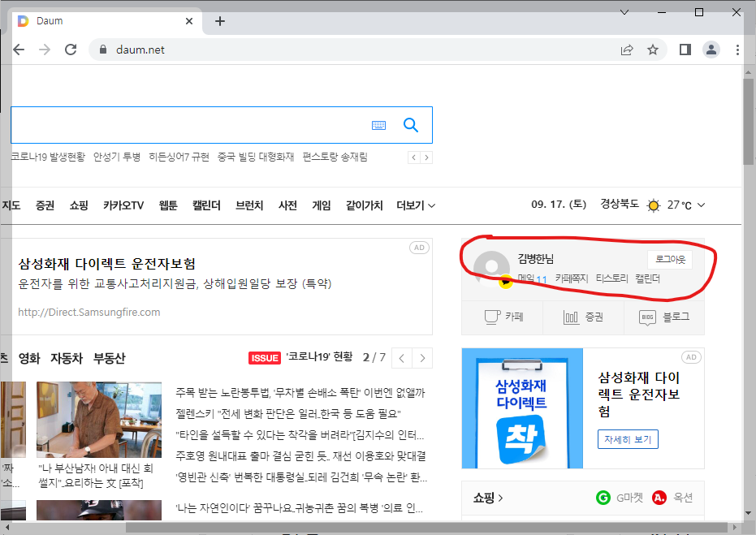Image resolution: width=756 pixels, height=535 pixels.
Task: Switch to 부동산 news tab
Action: [x=110, y=358]
